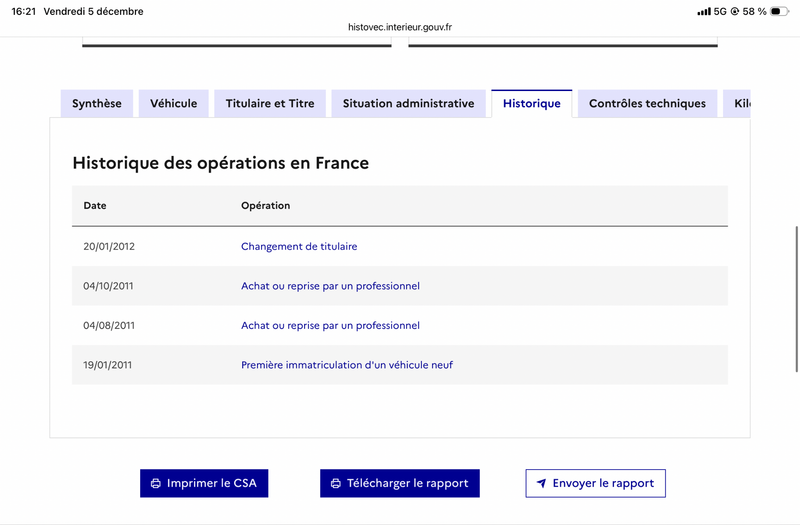This screenshot has width=800, height=525.
Task: Switch to the Véhicule tab
Action: 173,104
